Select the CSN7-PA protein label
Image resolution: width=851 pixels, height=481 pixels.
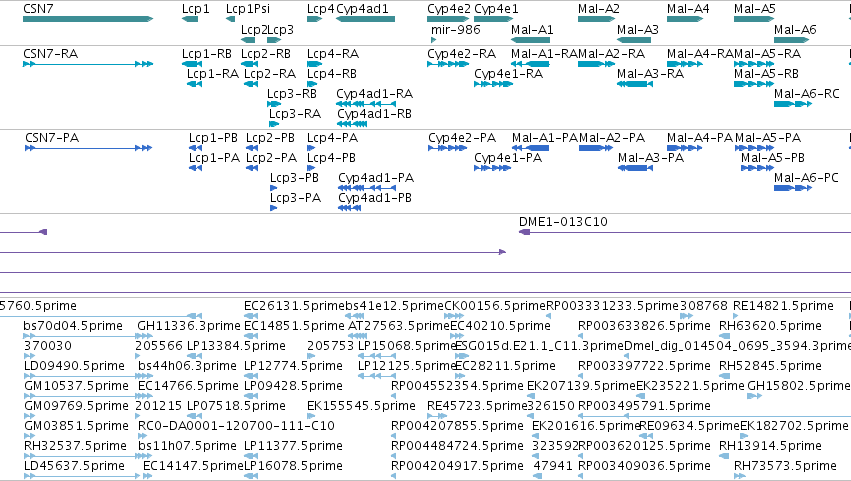point(52,138)
